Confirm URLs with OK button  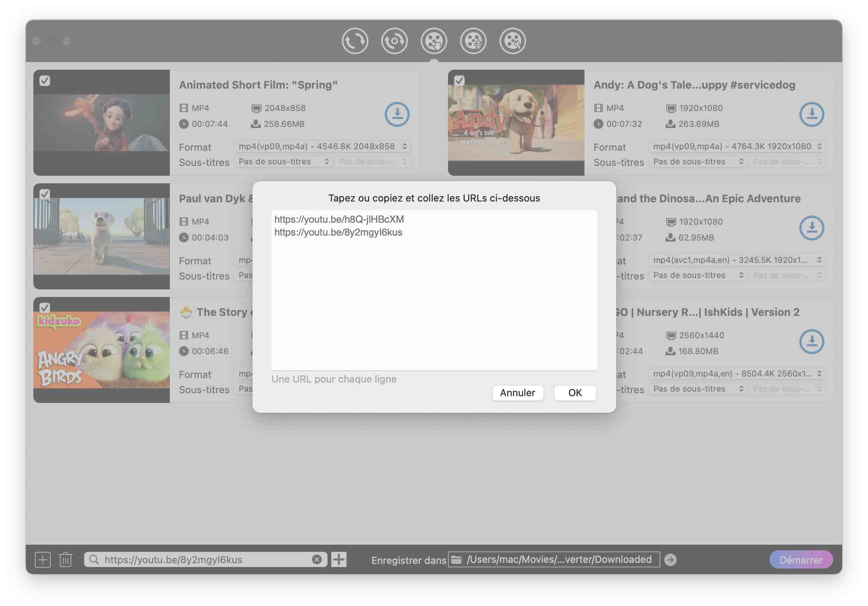pos(575,393)
